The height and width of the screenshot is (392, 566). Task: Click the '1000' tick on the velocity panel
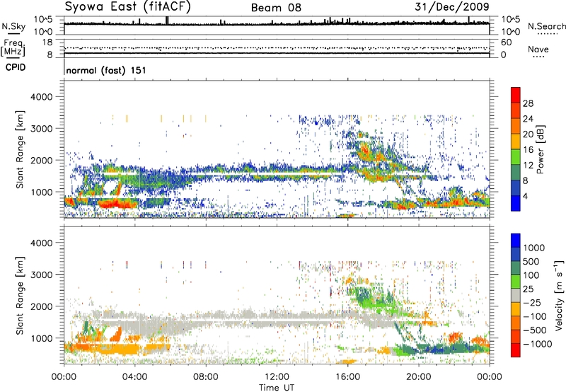click(41, 338)
